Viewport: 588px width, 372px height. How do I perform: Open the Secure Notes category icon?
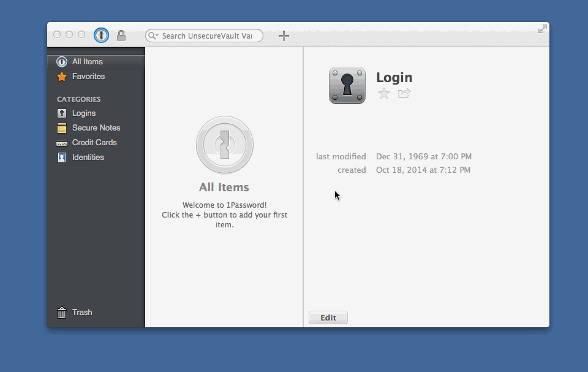click(62, 127)
